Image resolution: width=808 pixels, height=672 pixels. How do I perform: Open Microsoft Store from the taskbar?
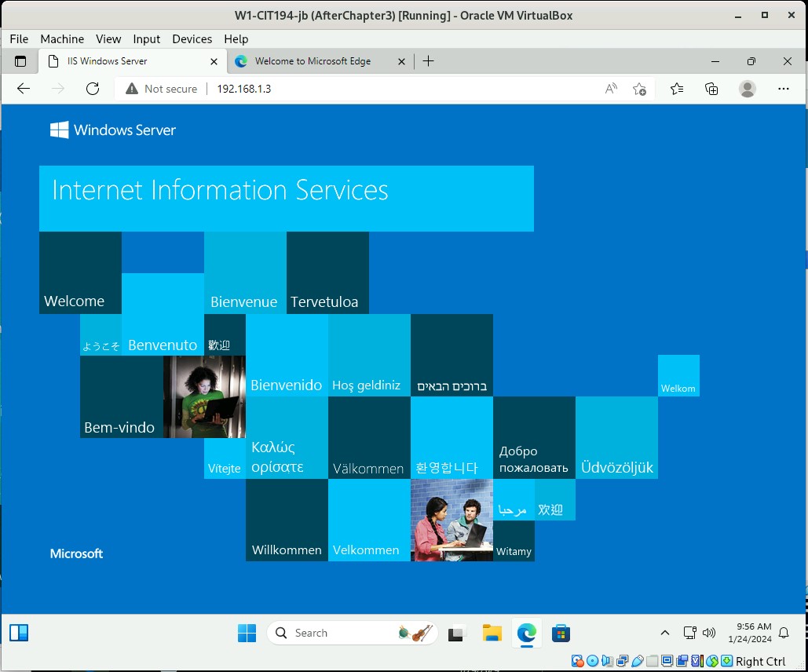[x=561, y=633]
